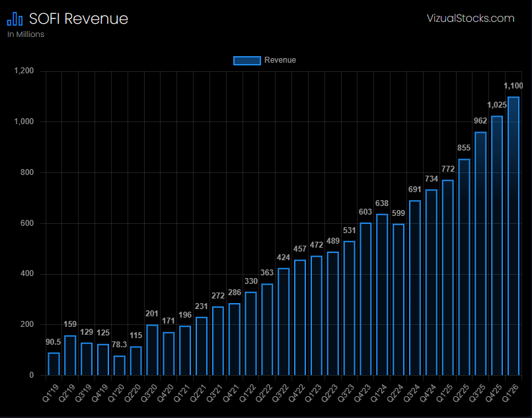
Task: Select the Q4'25 bar labeled 1,025
Action: [x=497, y=246]
